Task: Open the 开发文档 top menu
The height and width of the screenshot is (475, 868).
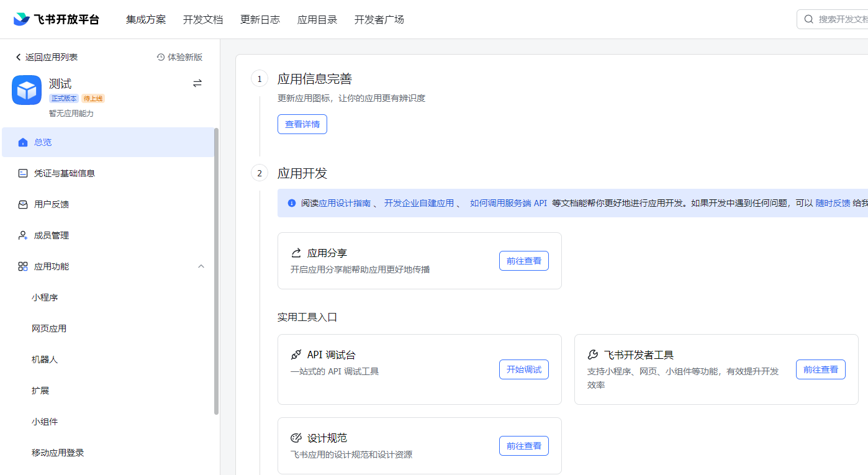Action: click(203, 19)
